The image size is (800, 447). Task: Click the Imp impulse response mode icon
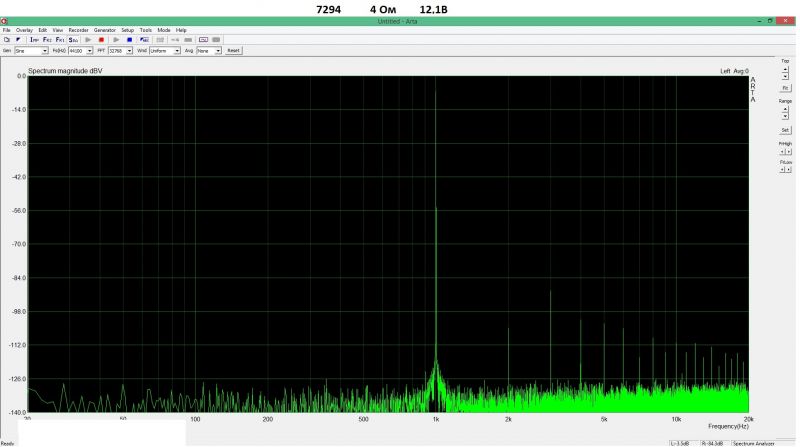point(34,39)
